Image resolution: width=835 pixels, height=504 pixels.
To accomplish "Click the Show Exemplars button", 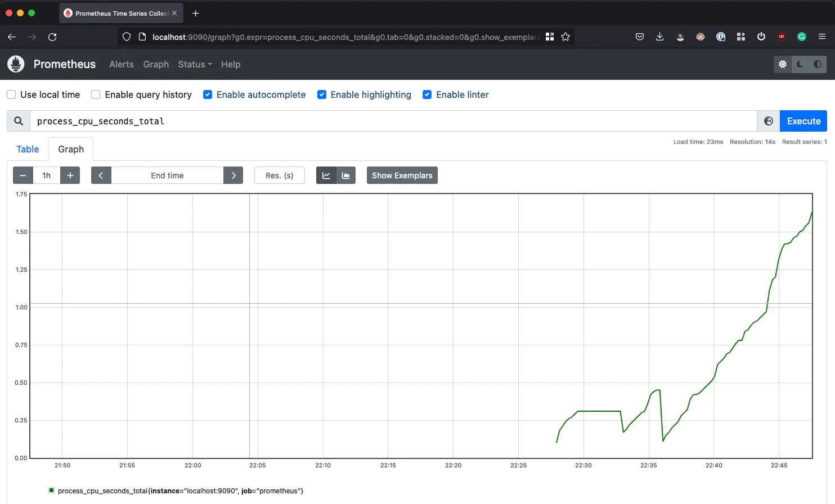I will 402,175.
